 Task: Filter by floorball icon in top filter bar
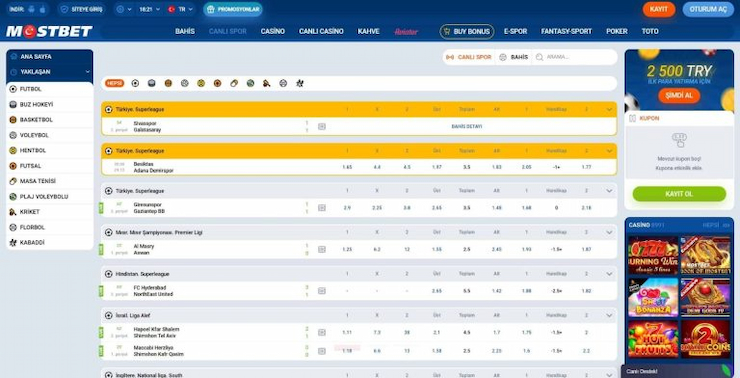[283, 83]
